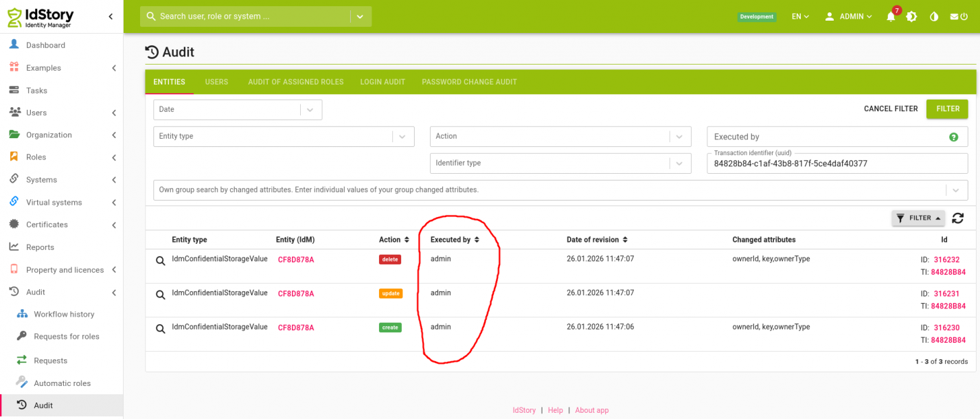The width and height of the screenshot is (980, 419).
Task: Click the notification bell icon
Action: point(891,17)
